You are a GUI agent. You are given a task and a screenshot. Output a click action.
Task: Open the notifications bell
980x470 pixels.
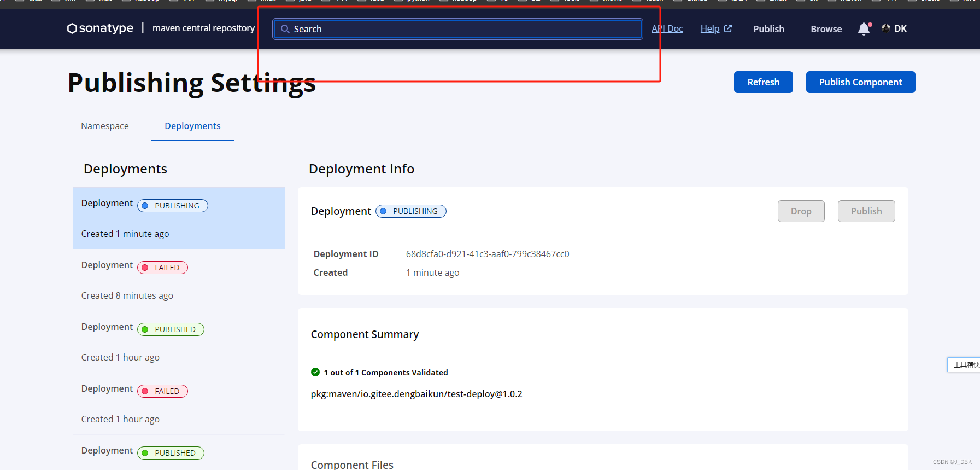[864, 29]
